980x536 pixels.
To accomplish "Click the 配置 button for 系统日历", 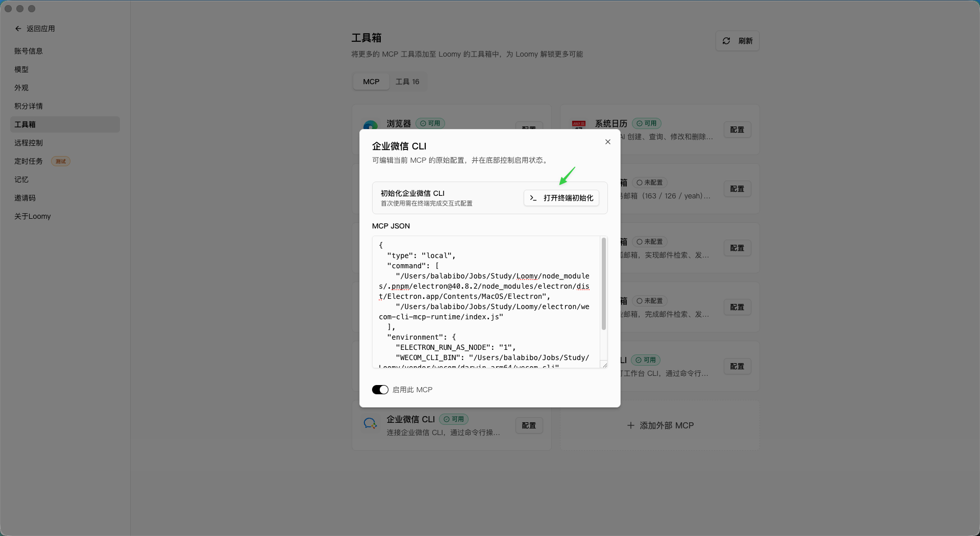I will tap(737, 130).
